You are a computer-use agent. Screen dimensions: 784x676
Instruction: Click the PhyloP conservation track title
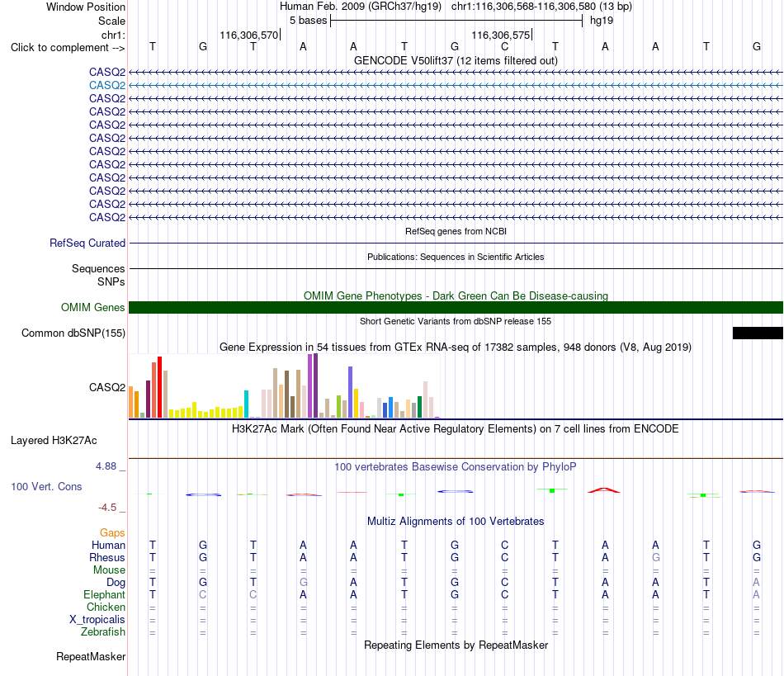pos(456,467)
